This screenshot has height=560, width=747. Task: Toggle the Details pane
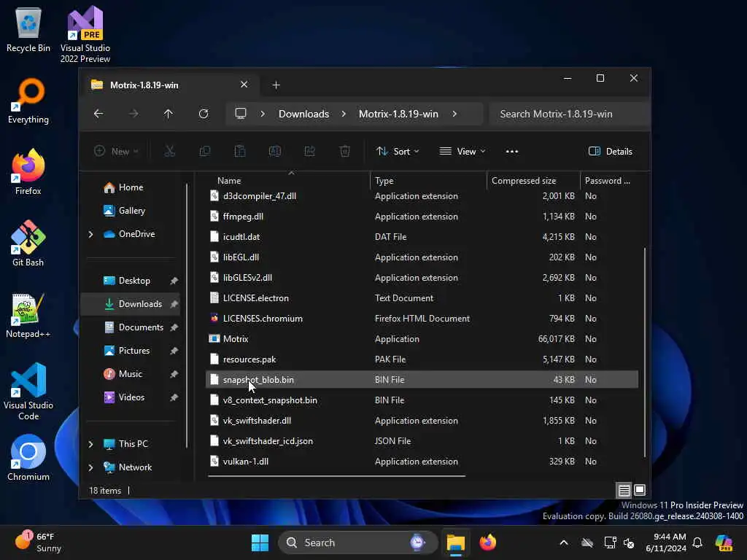pyautogui.click(x=611, y=152)
